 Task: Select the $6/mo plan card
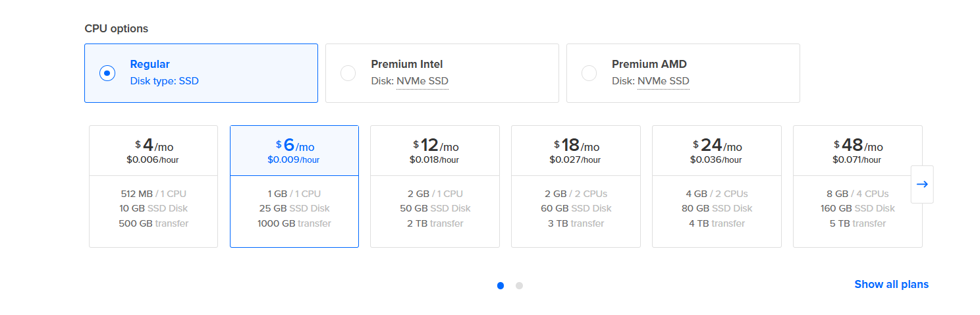(x=294, y=186)
